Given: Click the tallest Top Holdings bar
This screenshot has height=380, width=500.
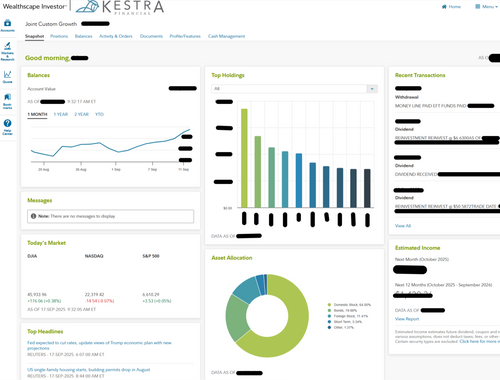Looking at the screenshot, I should pyautogui.click(x=244, y=158).
